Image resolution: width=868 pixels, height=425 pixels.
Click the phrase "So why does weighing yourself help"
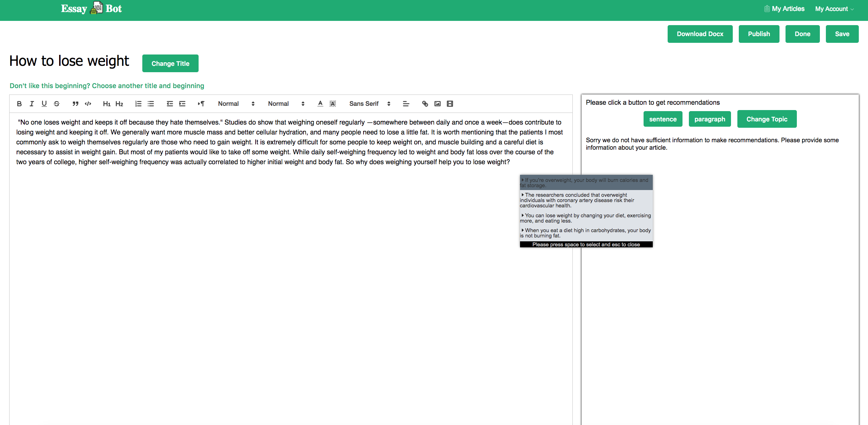(399, 162)
